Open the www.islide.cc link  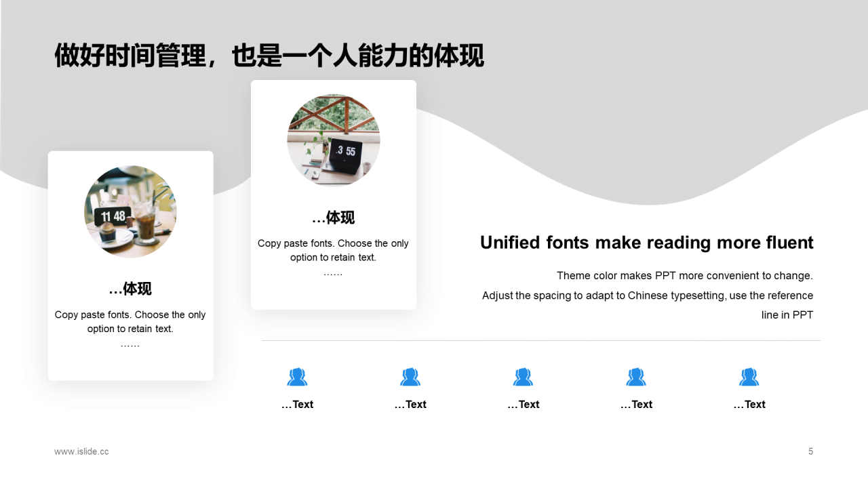pyautogui.click(x=81, y=451)
